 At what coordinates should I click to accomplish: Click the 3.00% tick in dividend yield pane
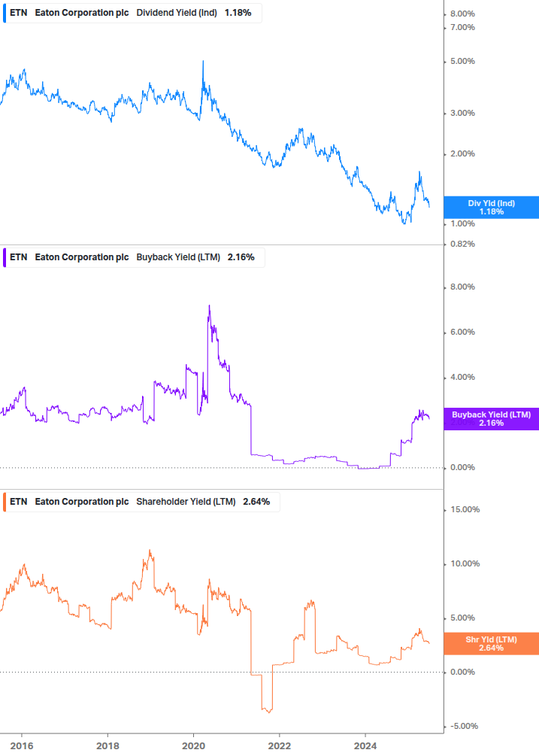tap(462, 114)
